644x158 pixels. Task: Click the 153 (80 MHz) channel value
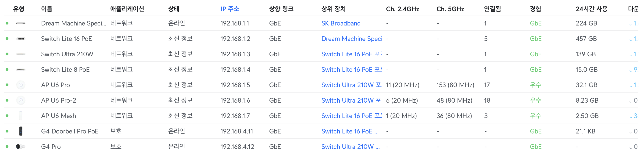[x=455, y=85]
